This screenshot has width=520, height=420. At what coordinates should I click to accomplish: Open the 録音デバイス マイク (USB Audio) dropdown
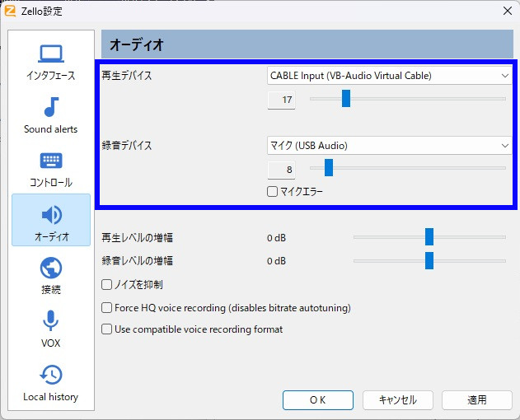click(x=389, y=146)
